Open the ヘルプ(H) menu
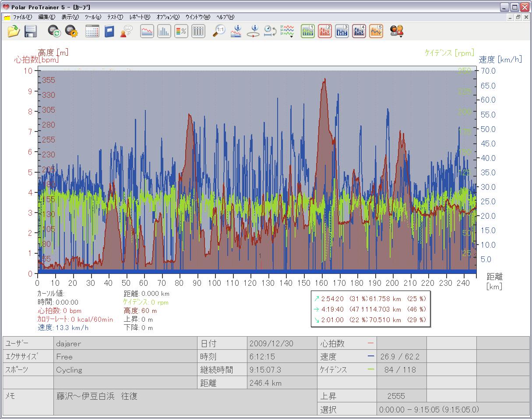This screenshot has height=419, width=532. 225,17
